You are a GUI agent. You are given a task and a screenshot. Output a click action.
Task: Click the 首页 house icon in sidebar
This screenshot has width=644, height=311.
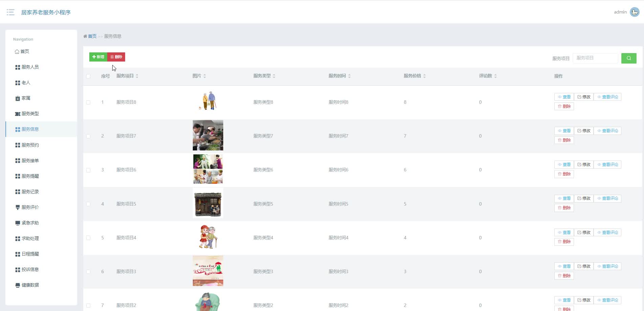(17, 52)
